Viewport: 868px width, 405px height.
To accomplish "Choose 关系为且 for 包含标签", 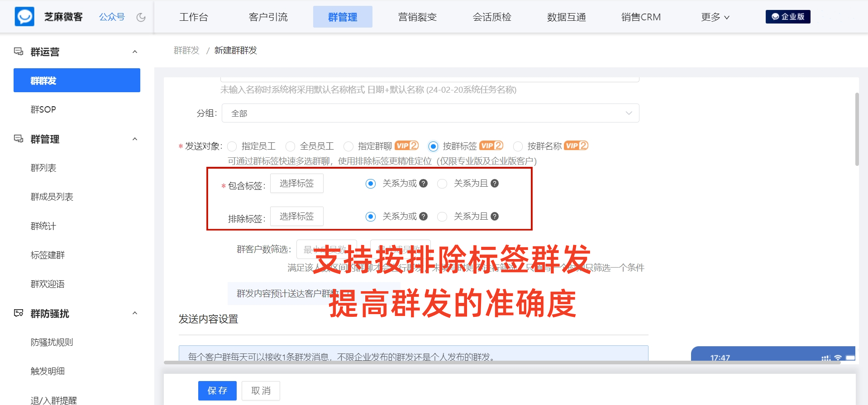I will coord(442,184).
